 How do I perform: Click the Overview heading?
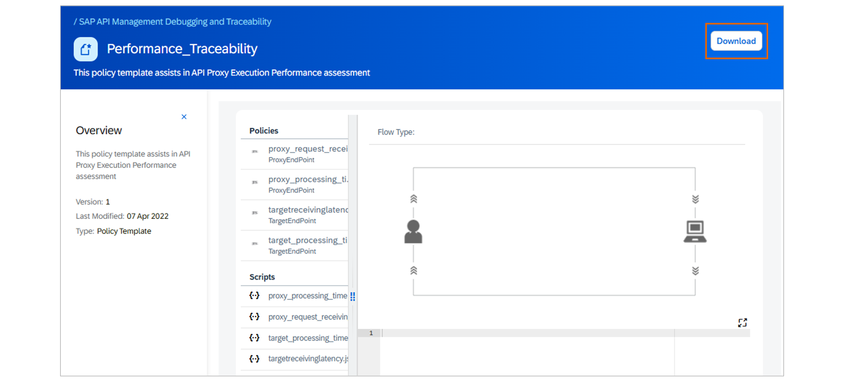pyautogui.click(x=99, y=131)
